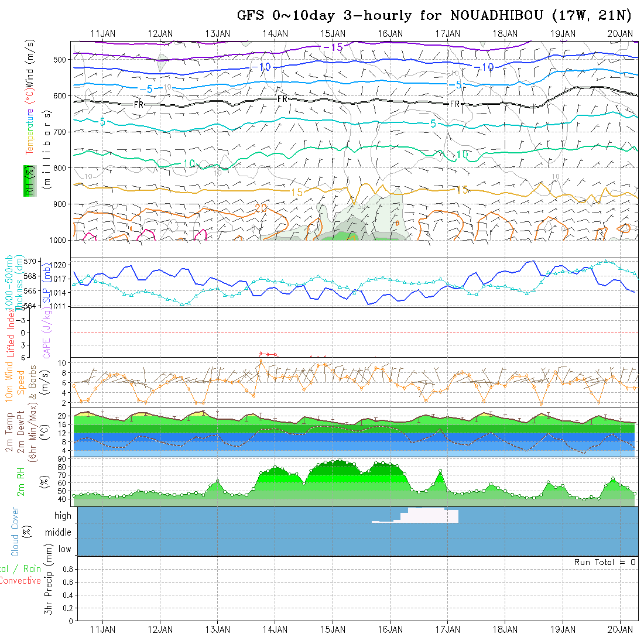
Task: Click the 16JAN label on bottom axis
Action: pyautogui.click(x=390, y=629)
